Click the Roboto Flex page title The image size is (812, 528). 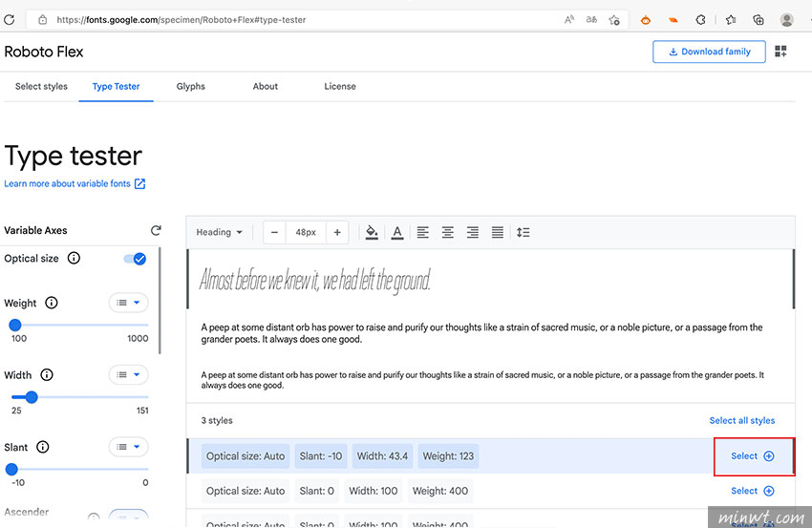click(x=44, y=52)
